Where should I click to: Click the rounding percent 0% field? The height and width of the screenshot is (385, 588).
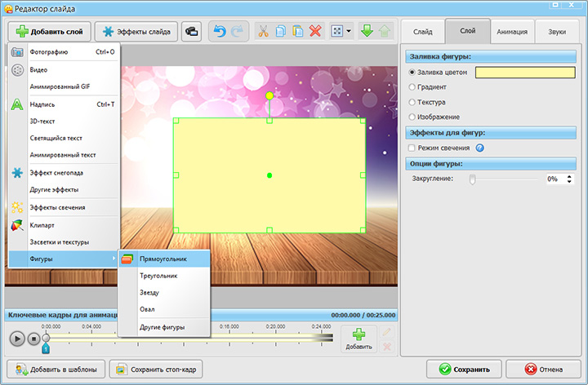tap(556, 179)
